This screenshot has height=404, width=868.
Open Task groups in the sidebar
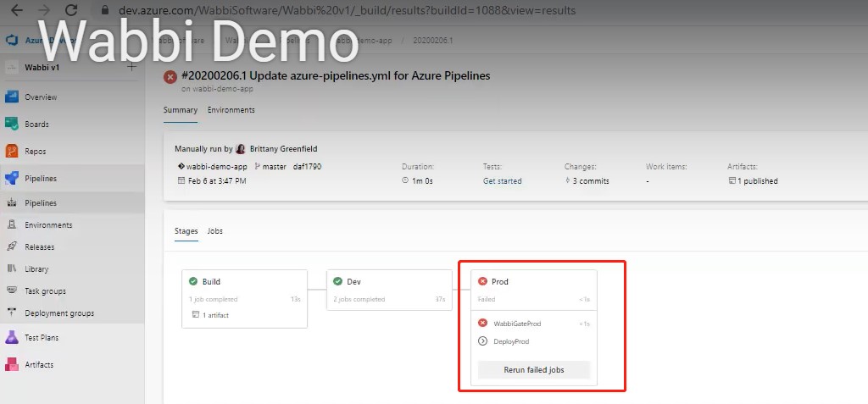click(x=45, y=291)
